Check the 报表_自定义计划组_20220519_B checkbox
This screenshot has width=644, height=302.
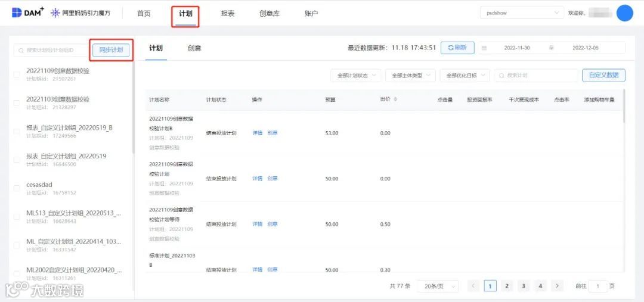coord(17,131)
